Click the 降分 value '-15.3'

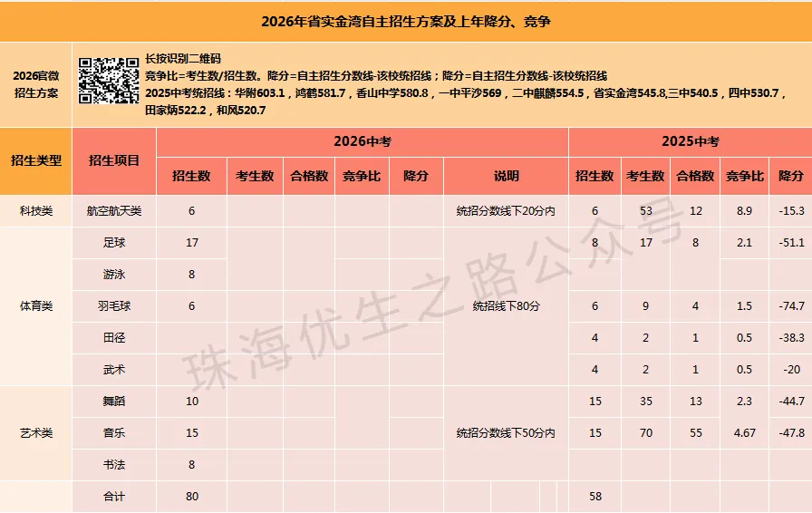coord(791,211)
